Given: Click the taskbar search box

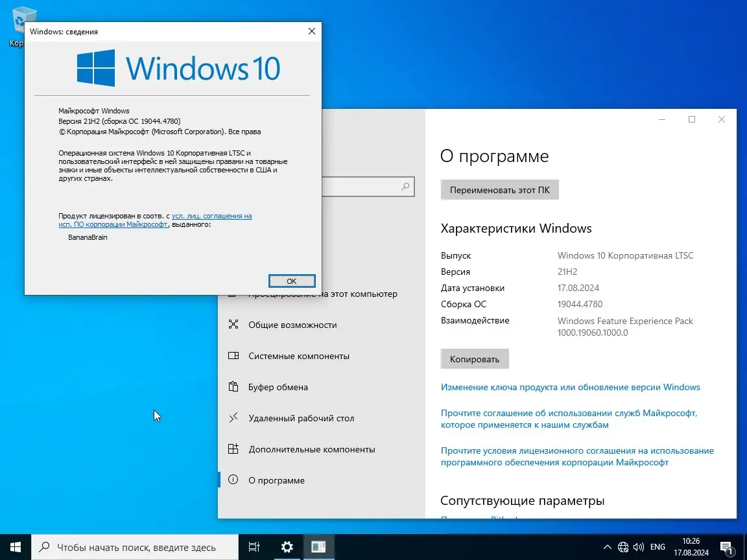Looking at the screenshot, I should (135, 547).
